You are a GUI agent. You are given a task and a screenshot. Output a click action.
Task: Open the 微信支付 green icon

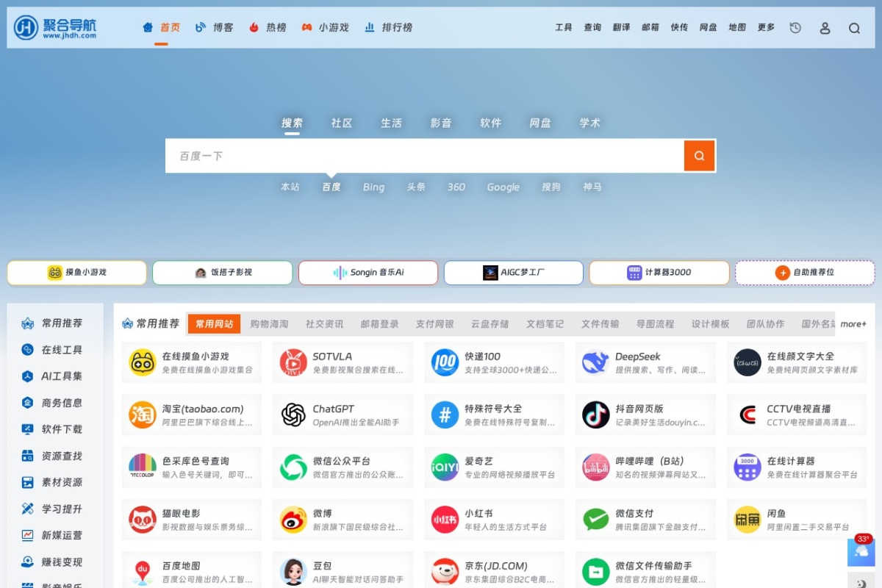[595, 520]
